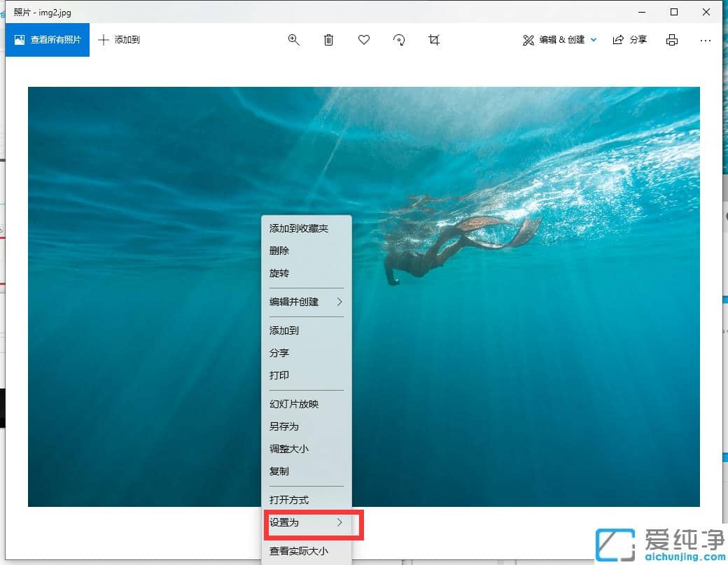Click 调整大小 in the context menu
728x565 pixels.
(x=288, y=449)
